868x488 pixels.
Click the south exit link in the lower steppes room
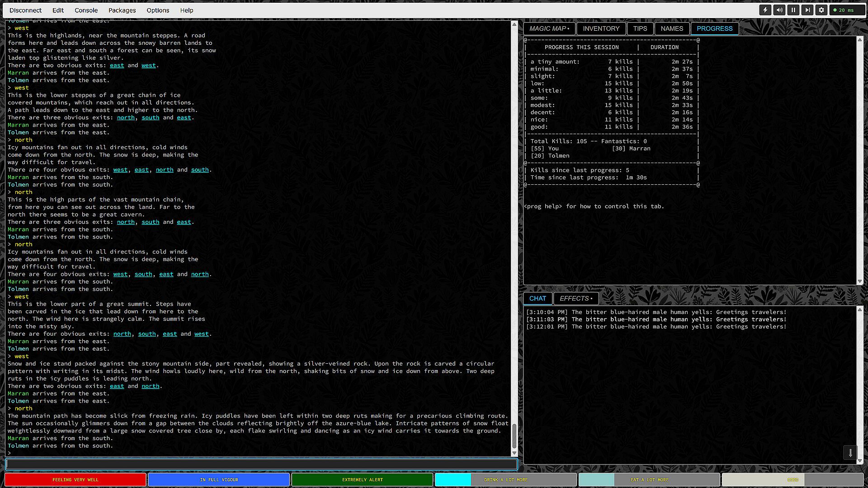point(151,117)
